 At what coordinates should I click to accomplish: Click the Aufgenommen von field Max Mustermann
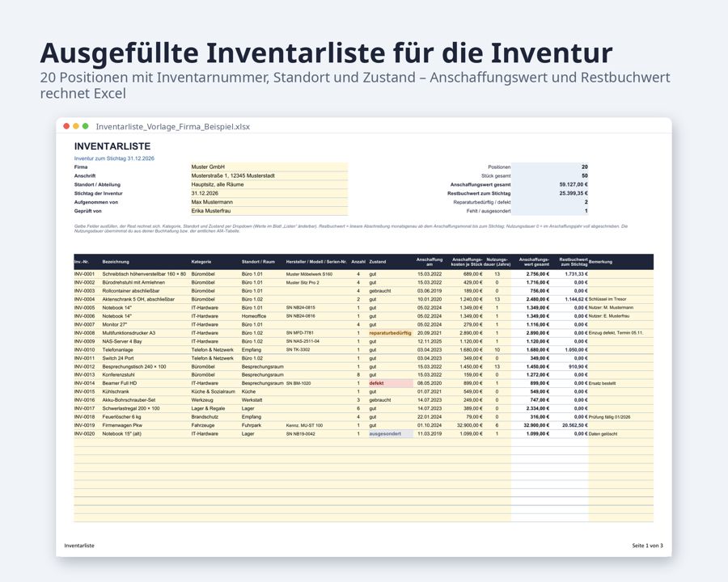(x=269, y=202)
